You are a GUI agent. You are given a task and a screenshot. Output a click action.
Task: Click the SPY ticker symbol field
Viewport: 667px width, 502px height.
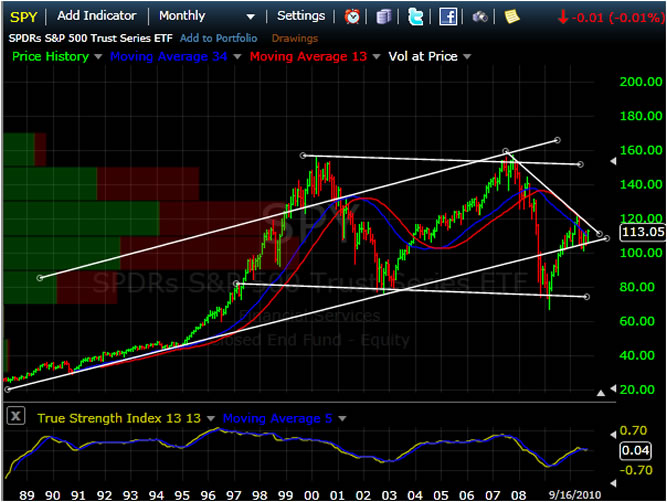click(x=24, y=16)
